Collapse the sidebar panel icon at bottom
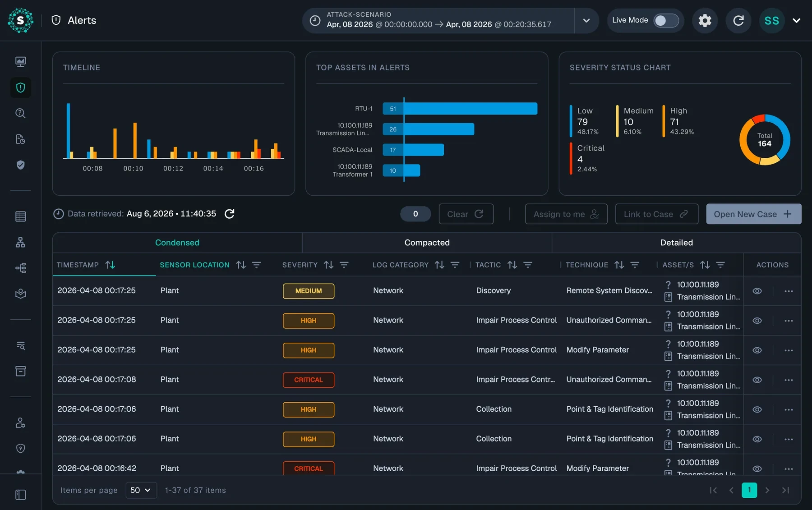 tap(20, 495)
